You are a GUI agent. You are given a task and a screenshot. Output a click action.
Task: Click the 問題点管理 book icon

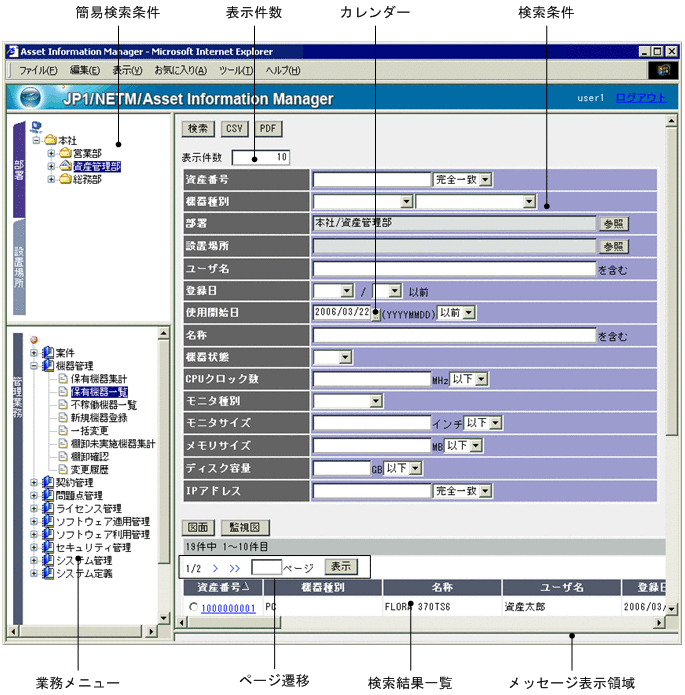click(x=48, y=495)
